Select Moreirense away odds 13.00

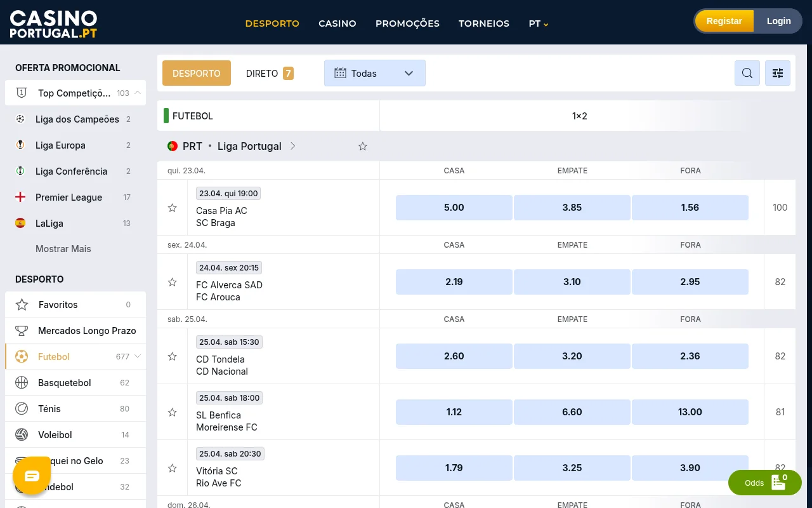[690, 412]
